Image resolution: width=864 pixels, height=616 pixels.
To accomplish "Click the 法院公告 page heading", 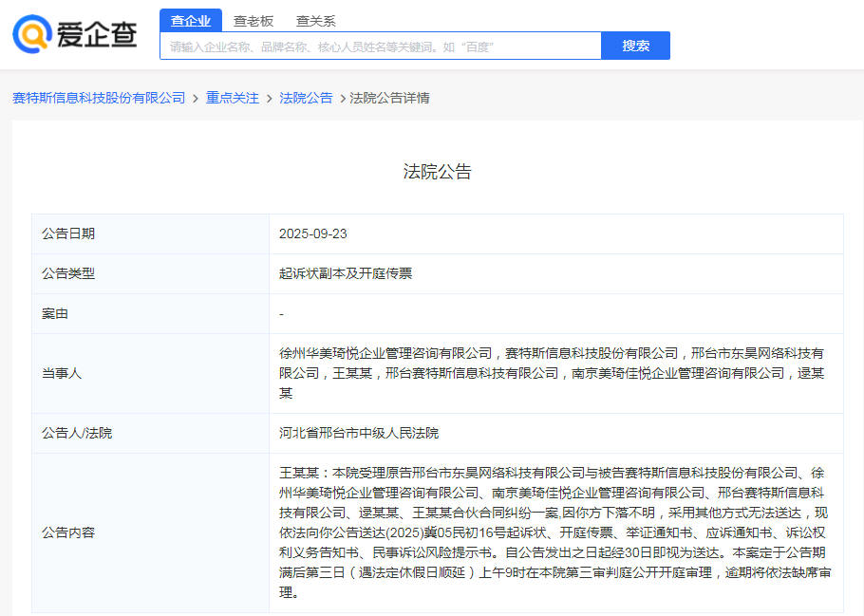I will pyautogui.click(x=437, y=172).
